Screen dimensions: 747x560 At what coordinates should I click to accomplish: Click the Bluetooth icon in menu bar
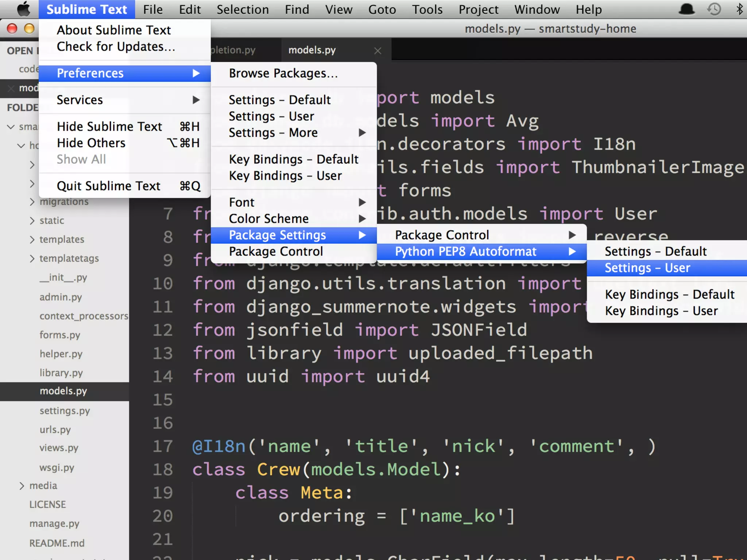[x=739, y=9]
